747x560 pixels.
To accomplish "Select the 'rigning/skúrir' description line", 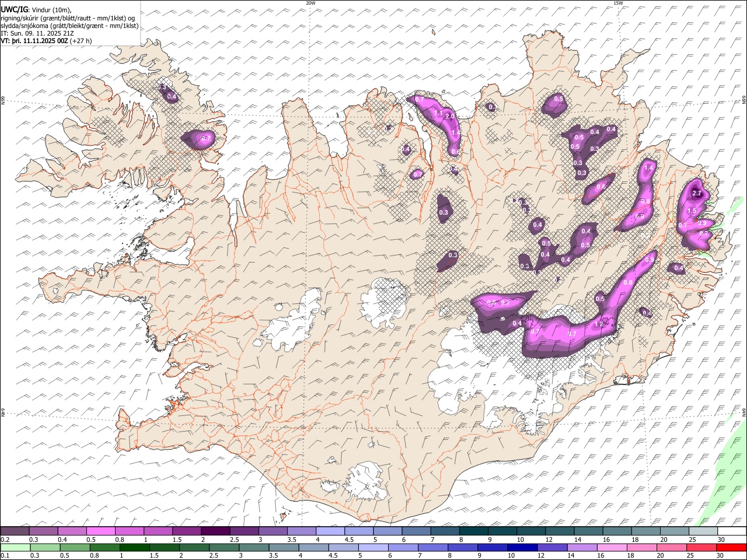I will (x=68, y=18).
